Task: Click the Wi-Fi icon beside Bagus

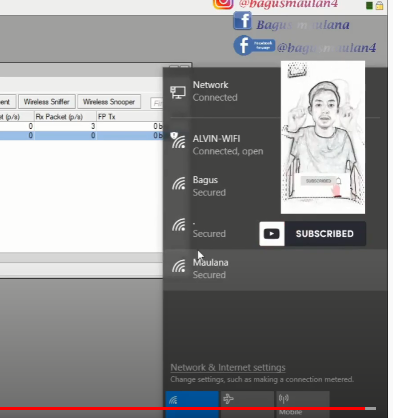Action: point(179,184)
